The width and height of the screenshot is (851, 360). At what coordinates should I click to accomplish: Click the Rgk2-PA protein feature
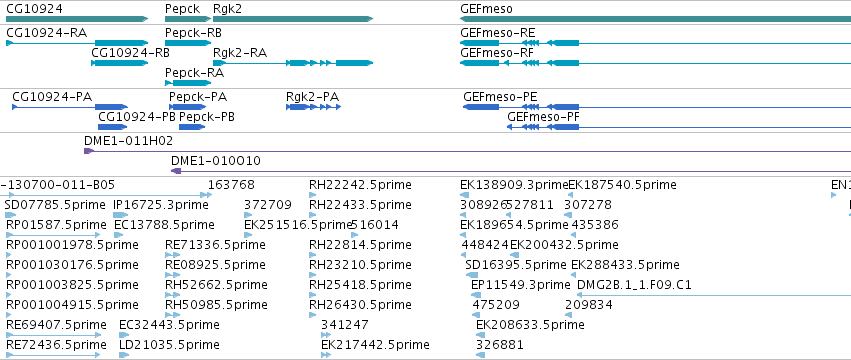pyautogui.click(x=313, y=107)
